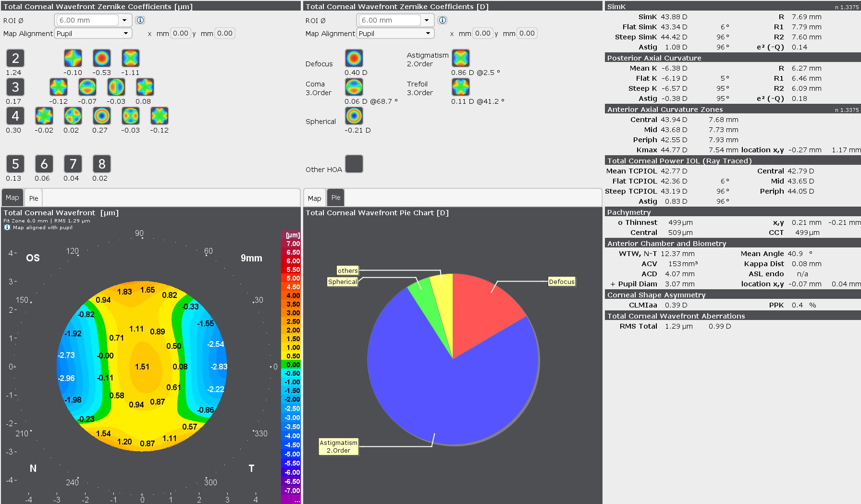Click the Trefoil 3.Order Zernike icon

pyautogui.click(x=461, y=86)
